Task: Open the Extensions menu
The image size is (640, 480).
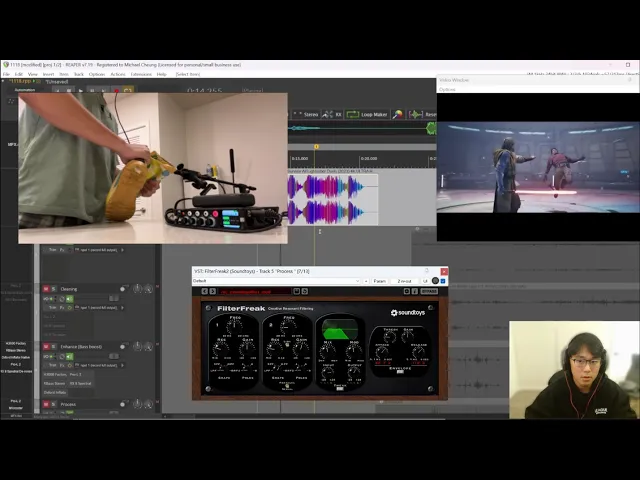Action: coord(141,74)
